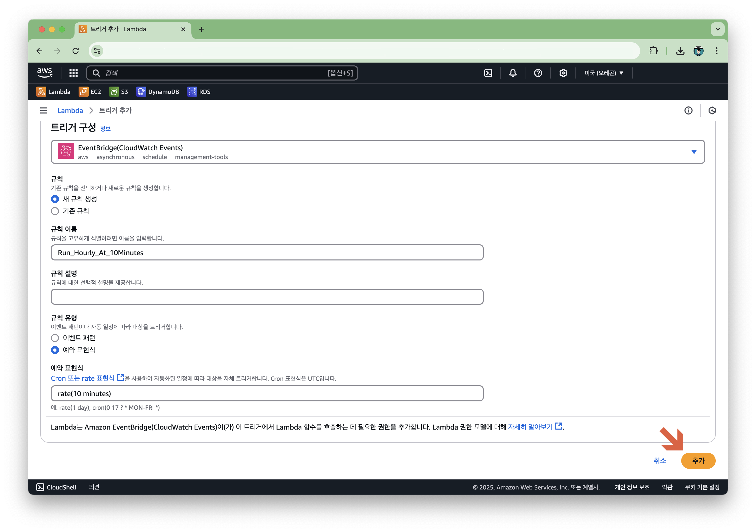This screenshot has width=756, height=532.
Task: Select the 기존 규칙 radio option
Action: (55, 211)
